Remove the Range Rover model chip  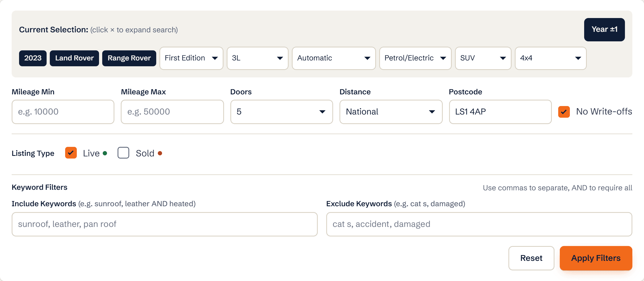click(x=129, y=58)
